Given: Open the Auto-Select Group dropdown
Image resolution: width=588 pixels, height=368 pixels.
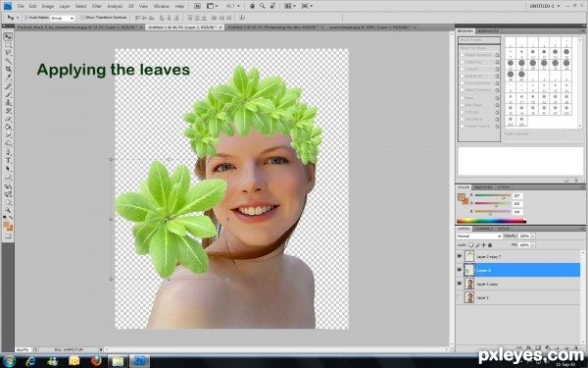Looking at the screenshot, I should (x=63, y=18).
